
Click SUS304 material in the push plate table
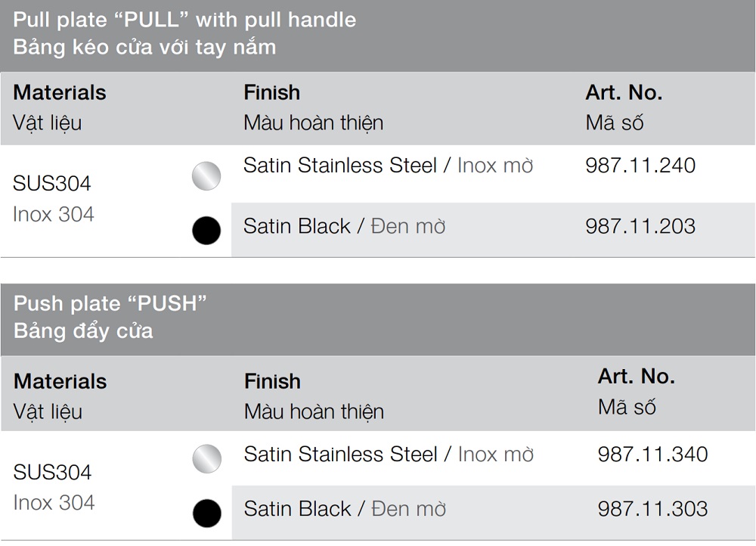[x=53, y=473]
